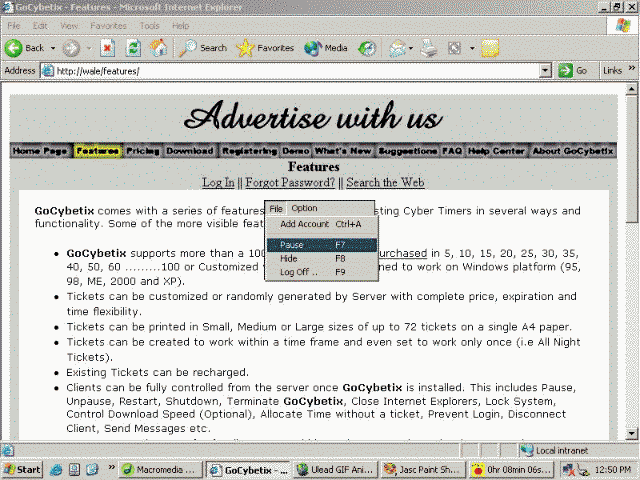
Task: Expand the Edit toolbar icon's dropdown arrow
Action: (x=472, y=48)
